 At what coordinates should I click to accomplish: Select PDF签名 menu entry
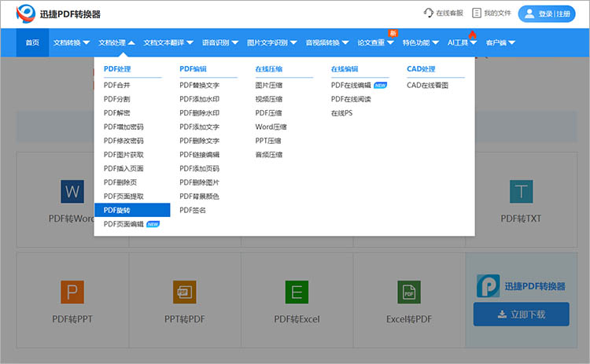coord(193,210)
